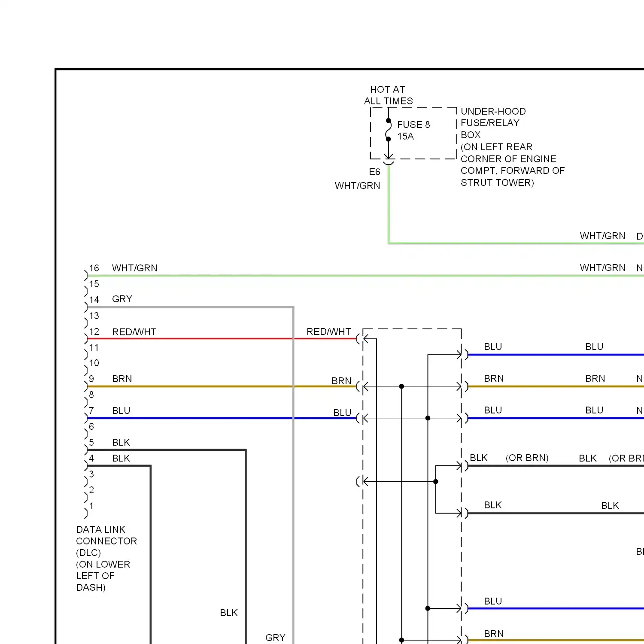The width and height of the screenshot is (644, 644).
Task: Select DLC pin number 5
Action: (91, 443)
